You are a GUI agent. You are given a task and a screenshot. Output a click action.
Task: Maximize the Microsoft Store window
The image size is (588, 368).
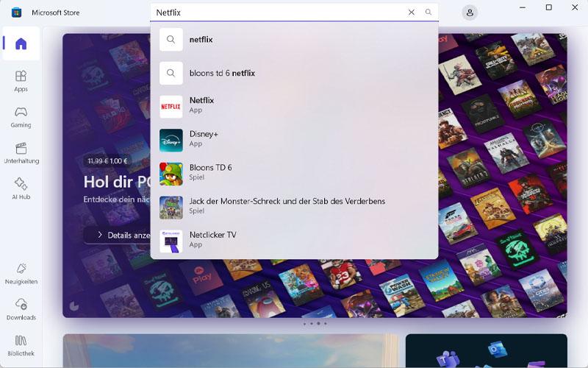coord(548,7)
